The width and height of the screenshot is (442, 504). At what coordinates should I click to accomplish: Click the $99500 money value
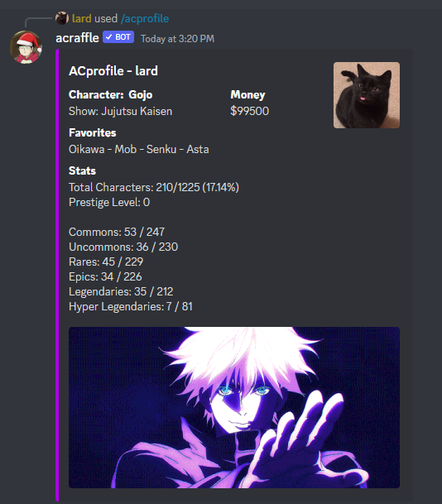[x=250, y=111]
